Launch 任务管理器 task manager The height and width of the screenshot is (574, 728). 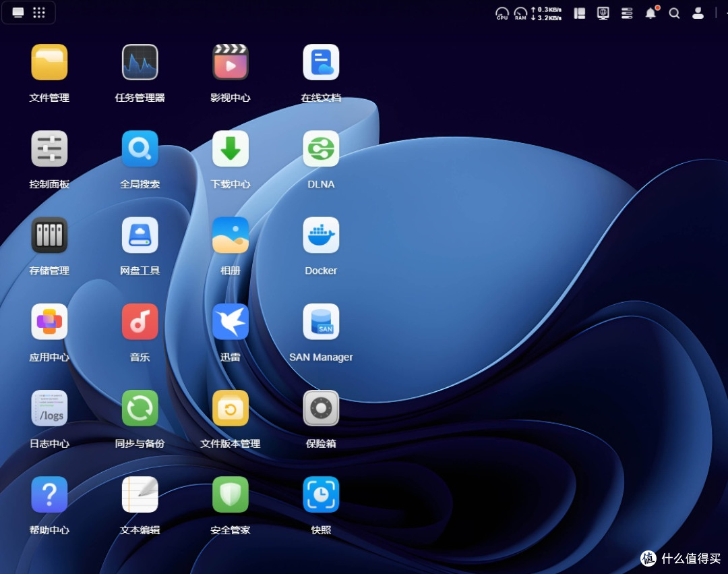(140, 62)
